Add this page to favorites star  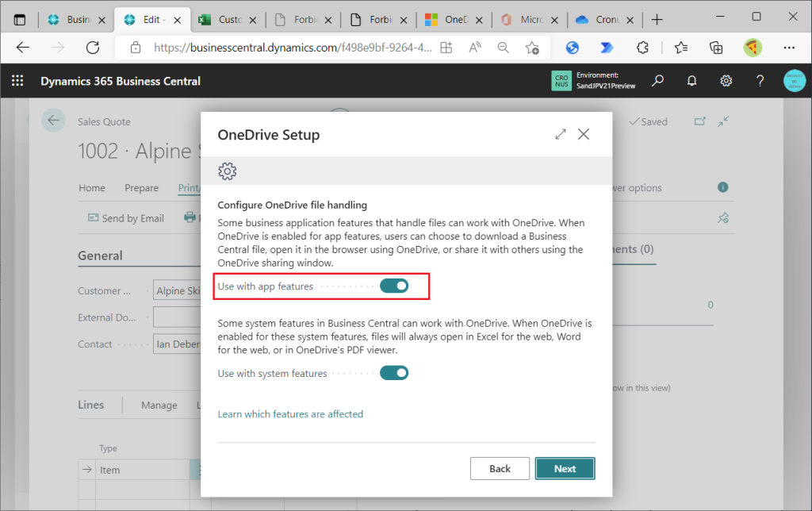pyautogui.click(x=532, y=48)
